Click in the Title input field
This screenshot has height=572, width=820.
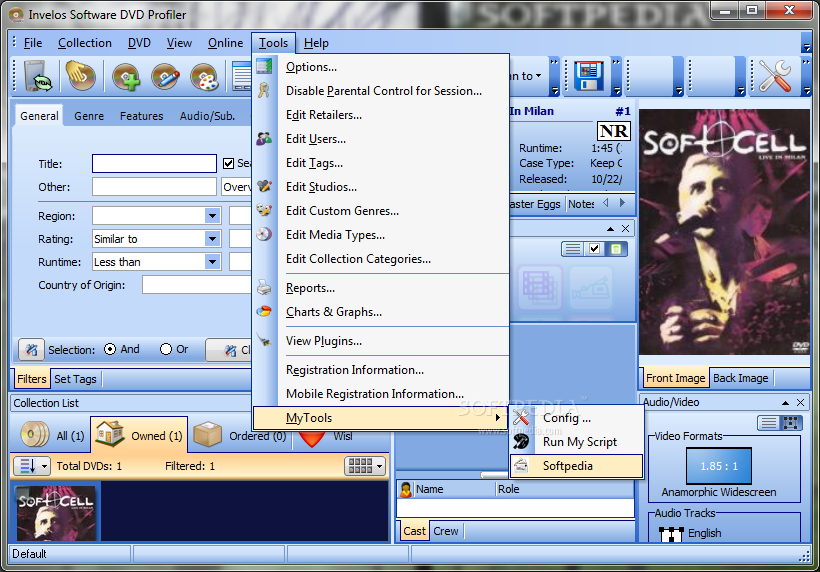point(154,163)
